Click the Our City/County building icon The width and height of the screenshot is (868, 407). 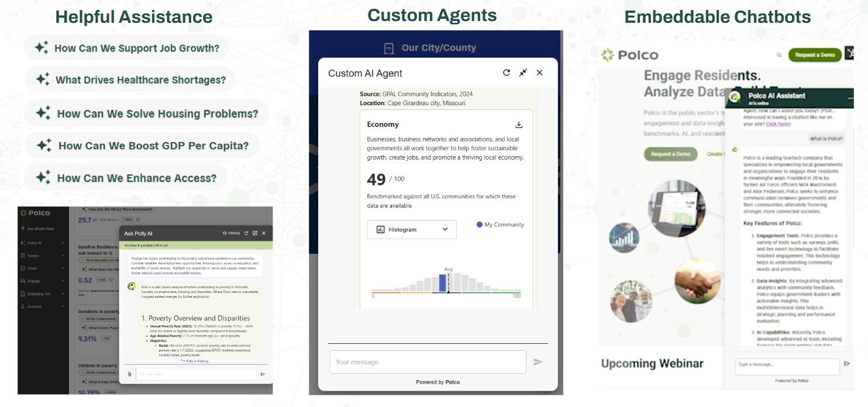(x=389, y=48)
